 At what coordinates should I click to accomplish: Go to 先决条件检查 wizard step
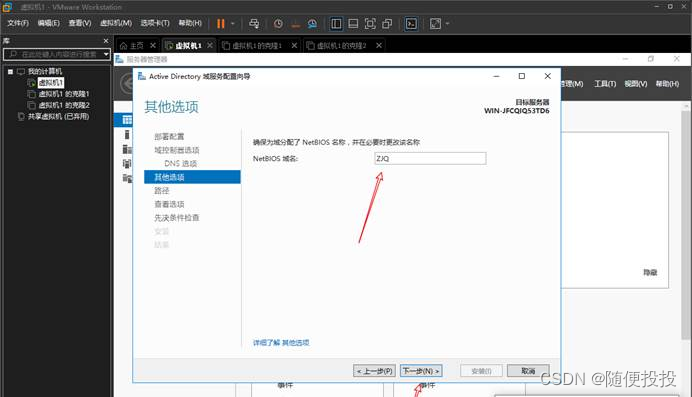[x=177, y=218]
